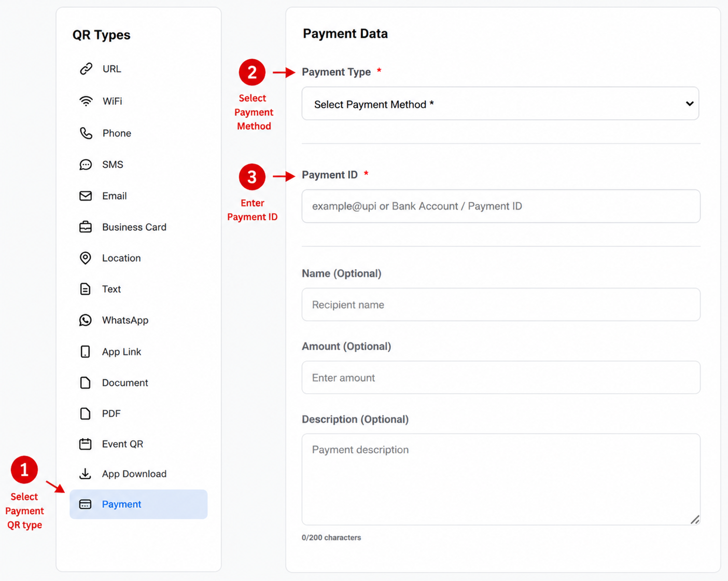
Task: Click the WhatsApp logo icon
Action: 86,320
